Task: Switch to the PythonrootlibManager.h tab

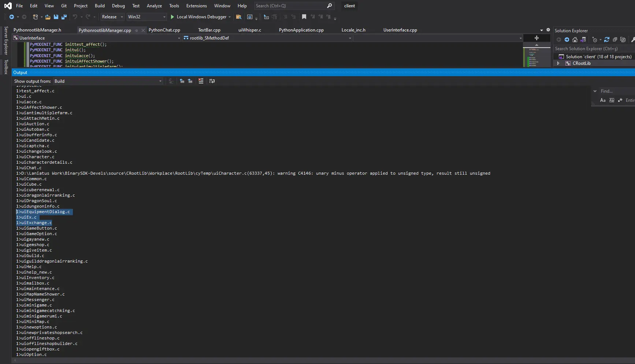Action: point(37,30)
